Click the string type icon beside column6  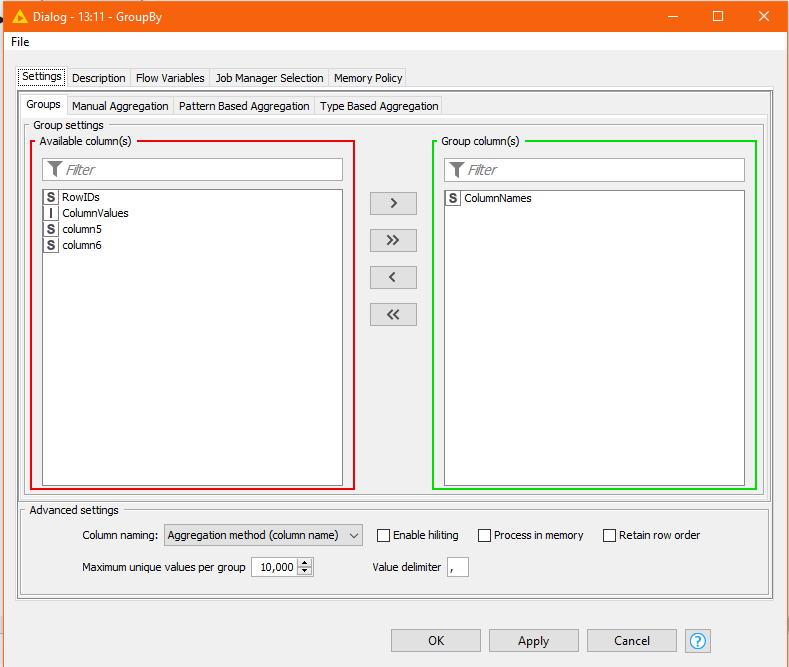click(50, 245)
